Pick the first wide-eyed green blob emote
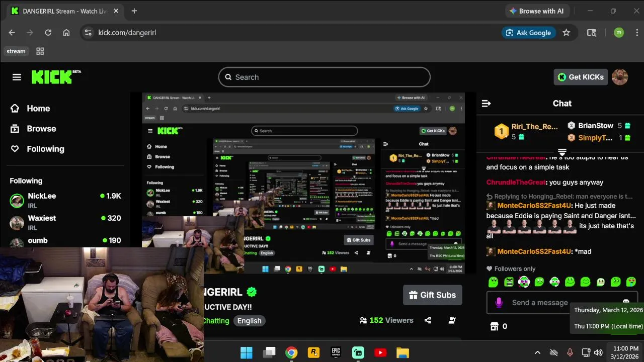The image size is (644, 362). pyautogui.click(x=494, y=282)
